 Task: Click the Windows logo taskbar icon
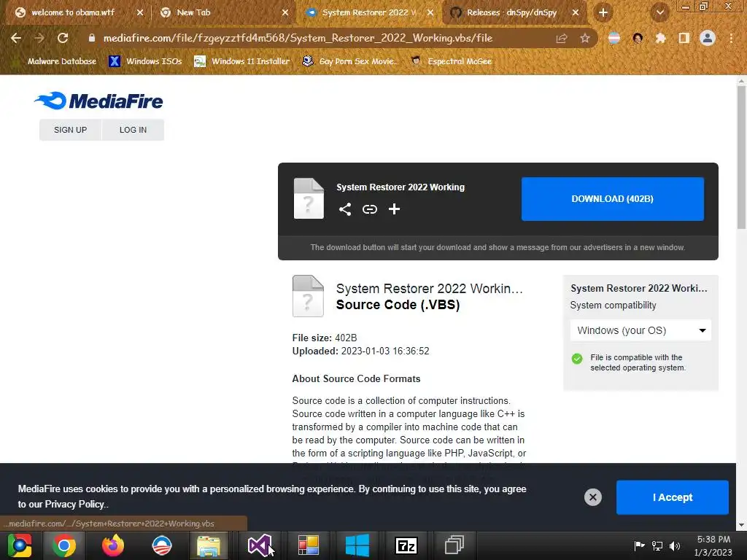357,545
